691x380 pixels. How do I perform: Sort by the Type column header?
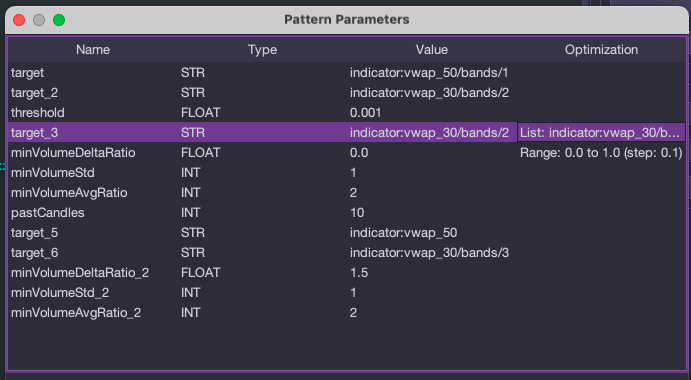262,49
